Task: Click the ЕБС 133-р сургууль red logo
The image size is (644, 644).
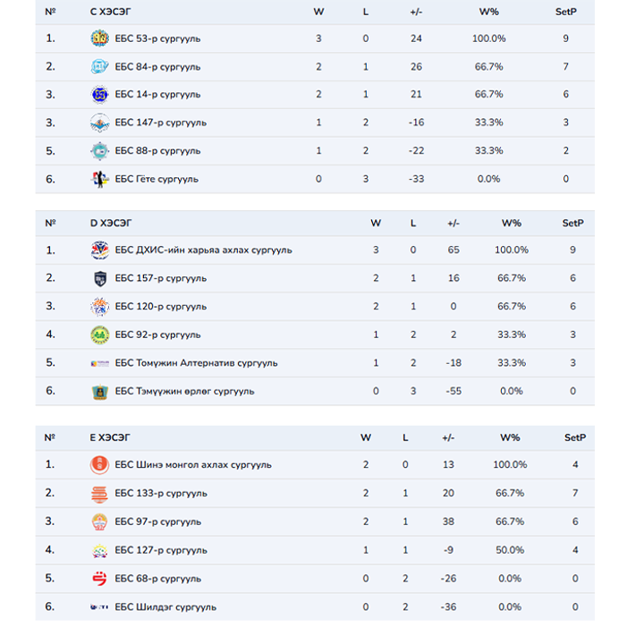Action: click(x=99, y=493)
